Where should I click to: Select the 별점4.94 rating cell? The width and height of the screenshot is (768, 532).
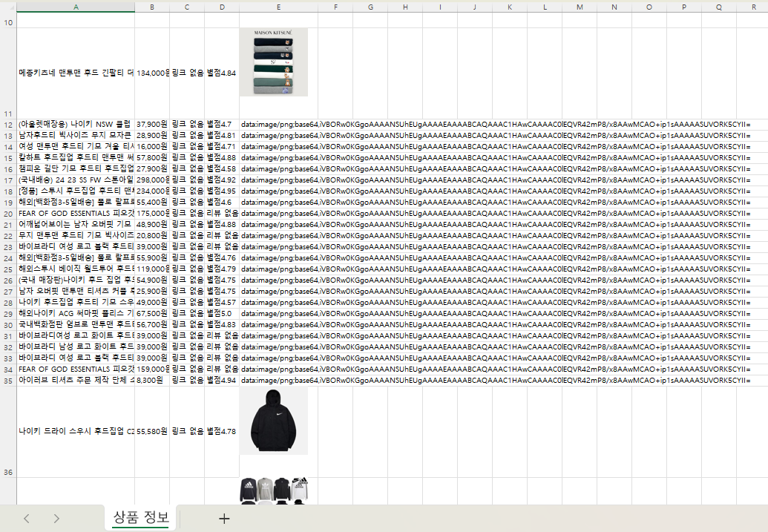222,380
